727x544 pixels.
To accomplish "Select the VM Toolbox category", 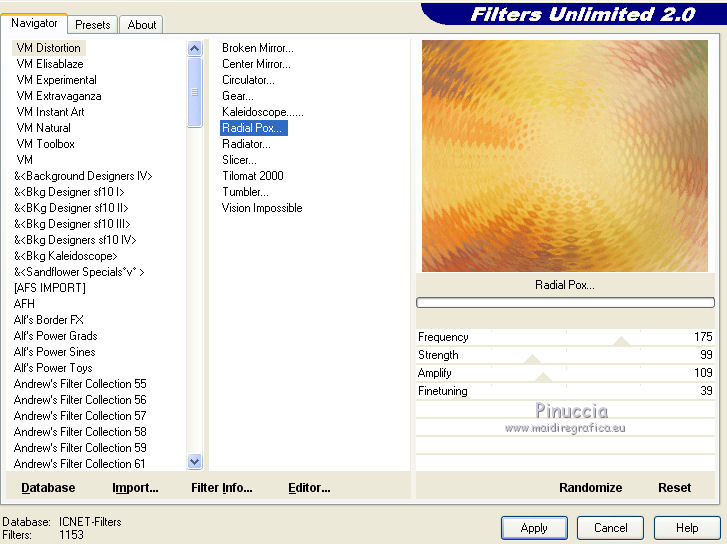I will point(45,144).
